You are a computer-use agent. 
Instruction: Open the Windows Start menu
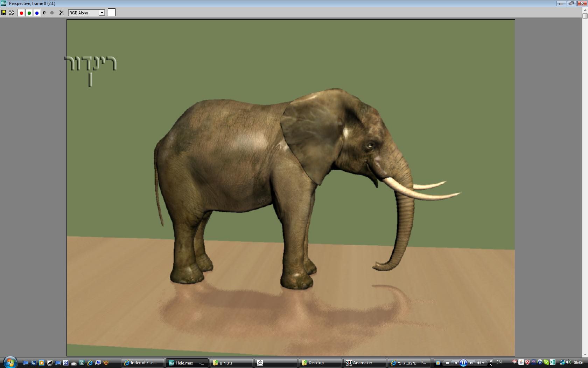[x=10, y=362]
